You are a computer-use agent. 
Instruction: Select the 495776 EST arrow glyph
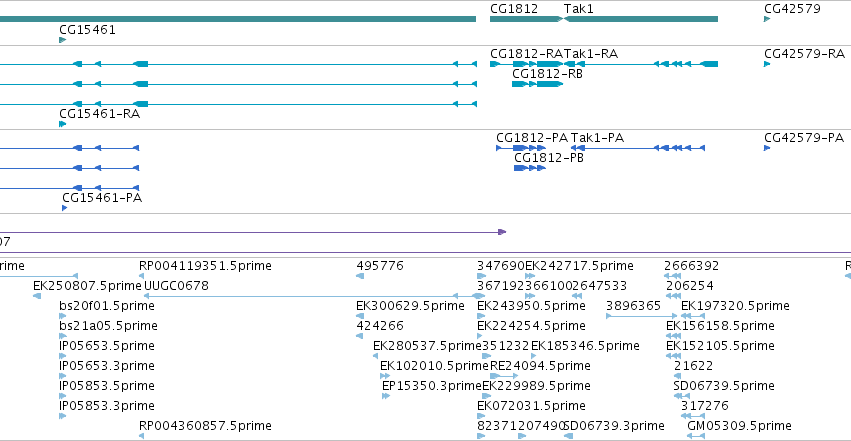coord(360,276)
